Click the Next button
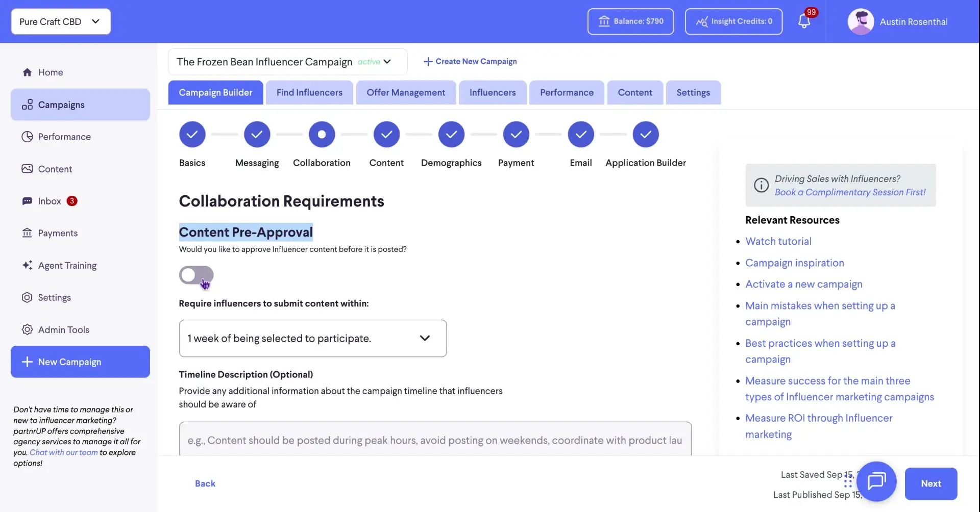The height and width of the screenshot is (512, 980). click(x=930, y=483)
